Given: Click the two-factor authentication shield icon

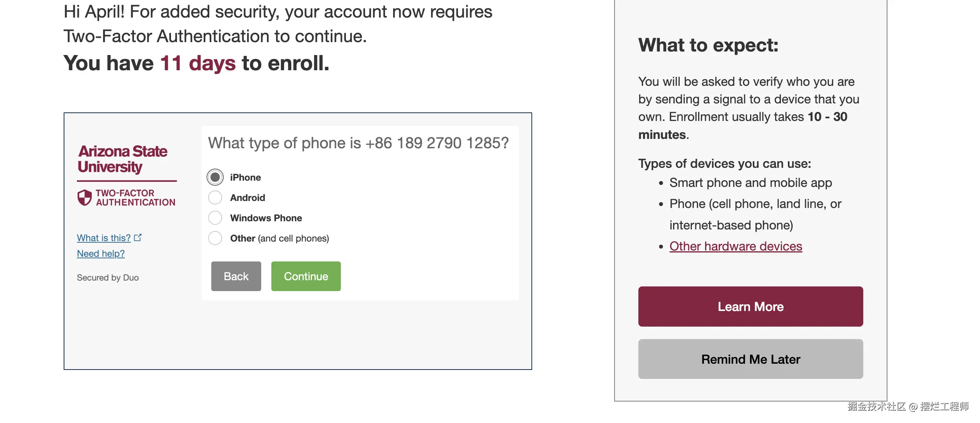Looking at the screenshot, I should tap(84, 197).
